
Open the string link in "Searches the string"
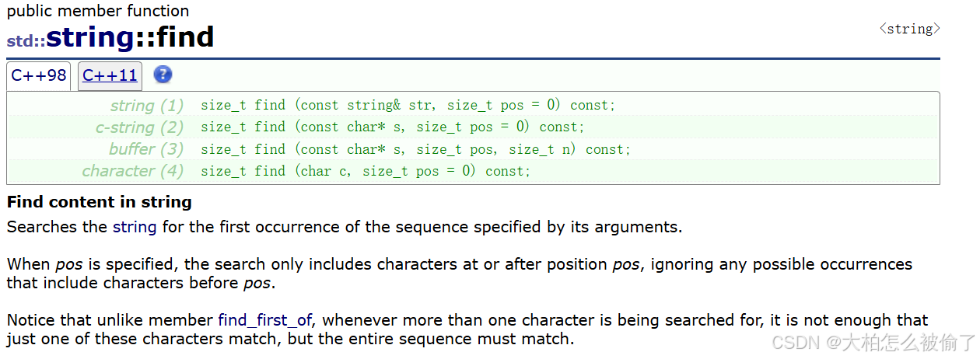pyautogui.click(x=135, y=227)
